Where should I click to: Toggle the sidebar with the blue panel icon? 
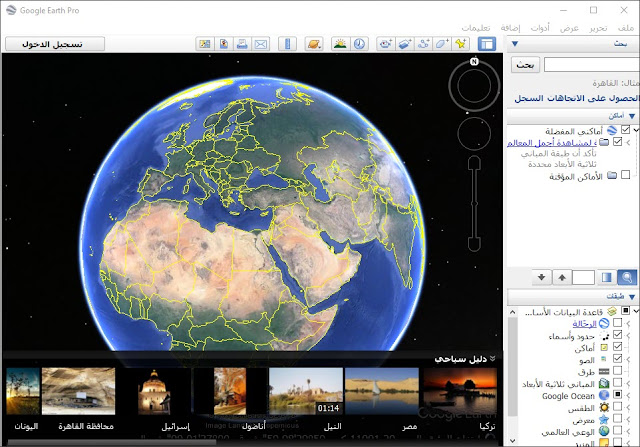(487, 44)
